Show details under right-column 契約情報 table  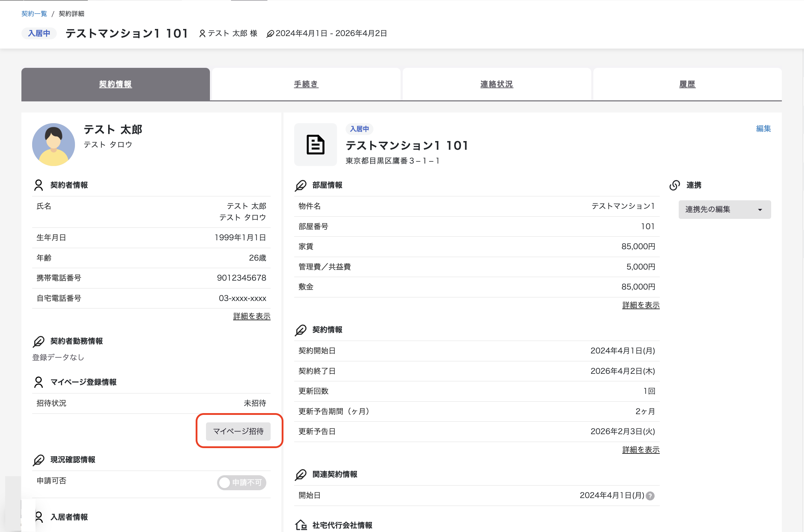[641, 450]
